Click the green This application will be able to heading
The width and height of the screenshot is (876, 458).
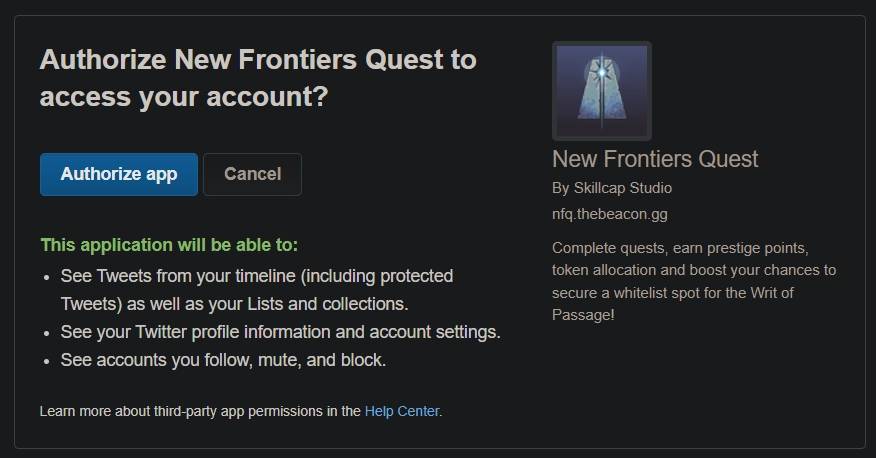pyautogui.click(x=169, y=245)
